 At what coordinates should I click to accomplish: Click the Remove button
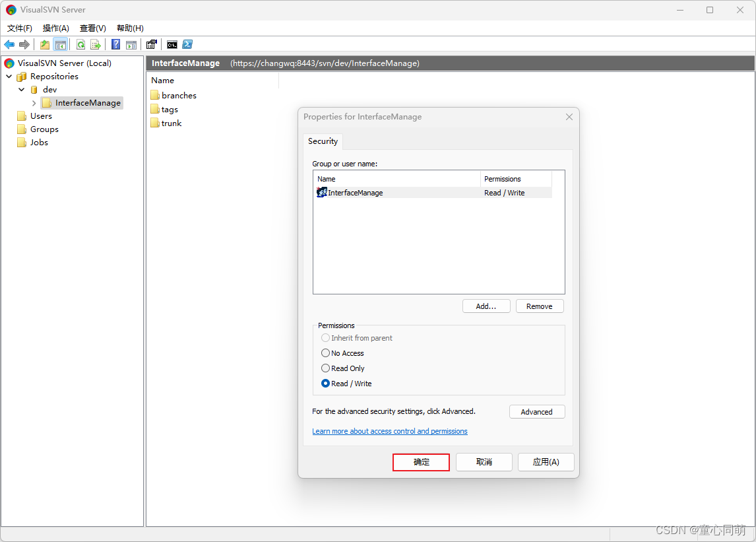point(540,306)
